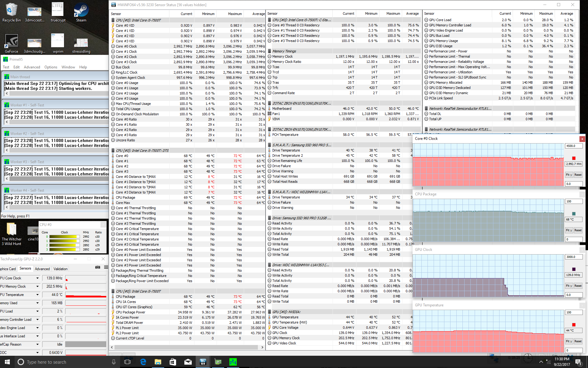Open the GPU Core Clock sensor dropdown

[37, 278]
